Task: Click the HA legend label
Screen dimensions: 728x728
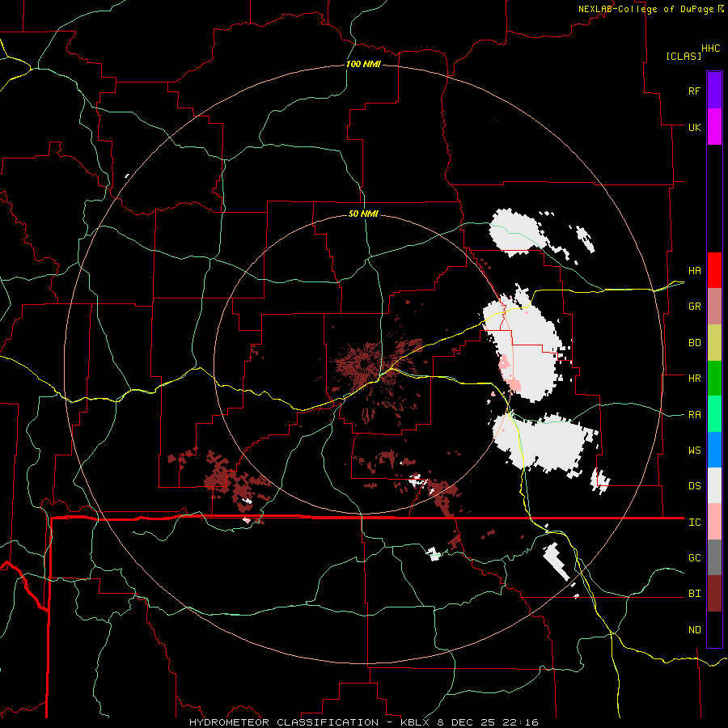Action: click(x=694, y=270)
